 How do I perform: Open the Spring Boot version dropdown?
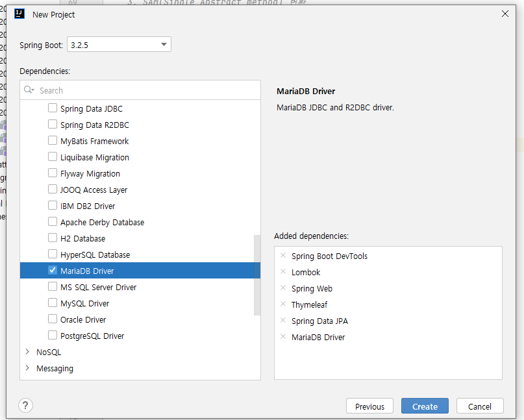click(x=119, y=44)
